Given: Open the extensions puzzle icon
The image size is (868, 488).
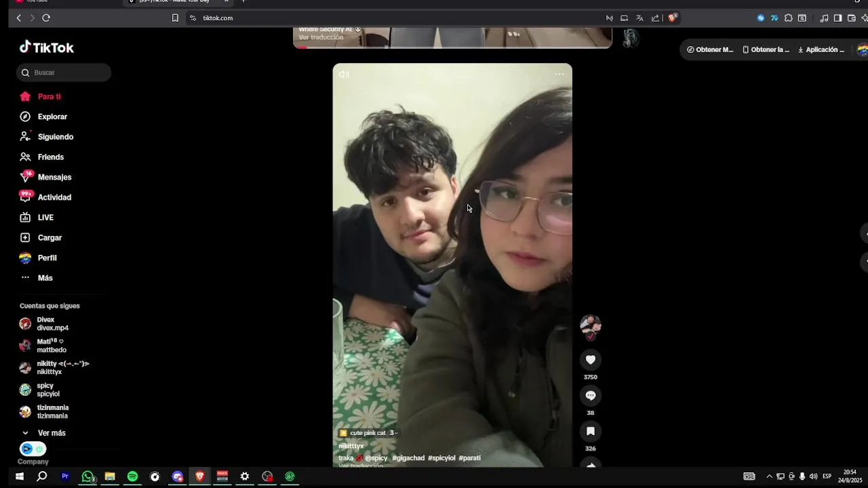Looking at the screenshot, I should pyautogui.click(x=788, y=18).
